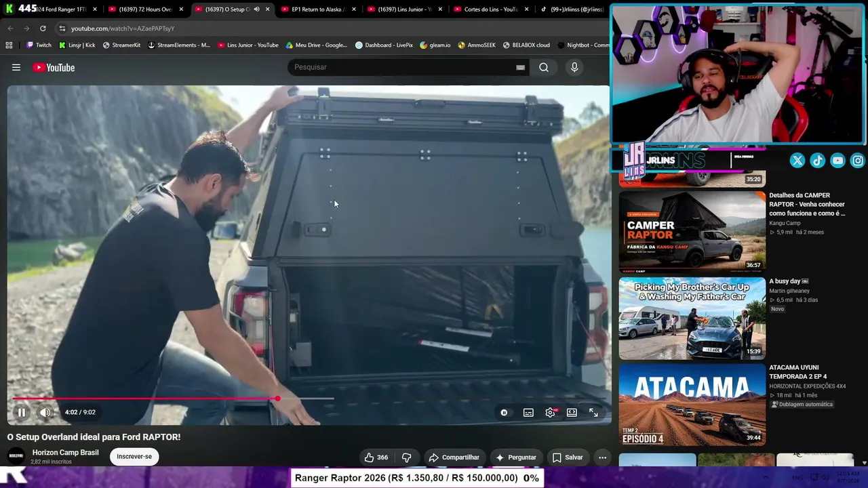The width and height of the screenshot is (868, 488).
Task: Mute the playing O Setup tab audio
Action: click(x=256, y=9)
